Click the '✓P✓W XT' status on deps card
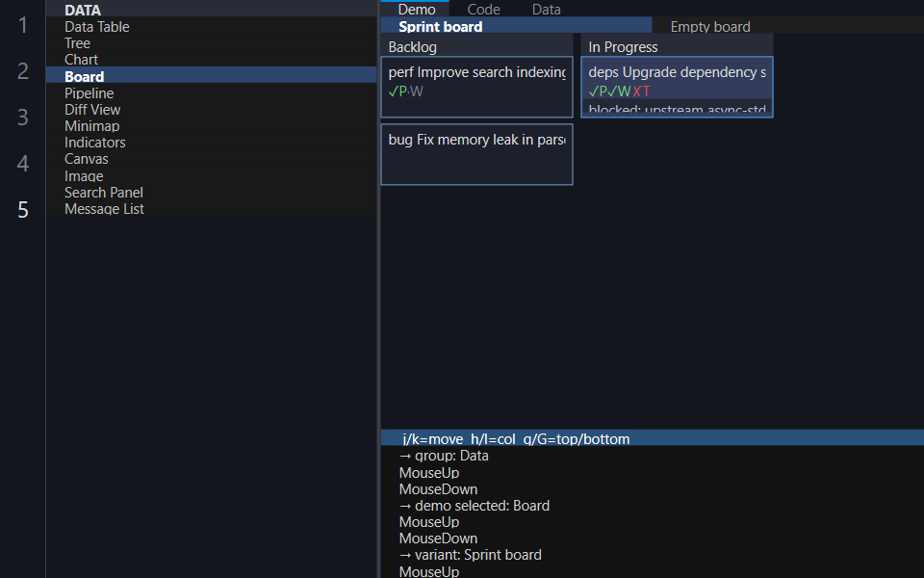 coord(619,92)
